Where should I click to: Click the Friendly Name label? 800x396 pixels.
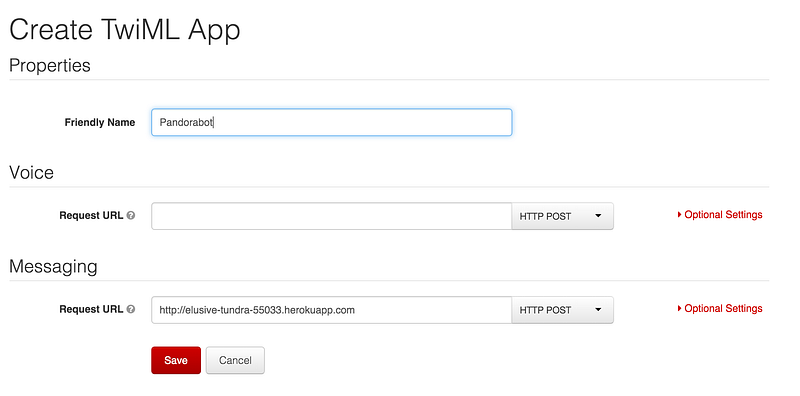tap(100, 122)
